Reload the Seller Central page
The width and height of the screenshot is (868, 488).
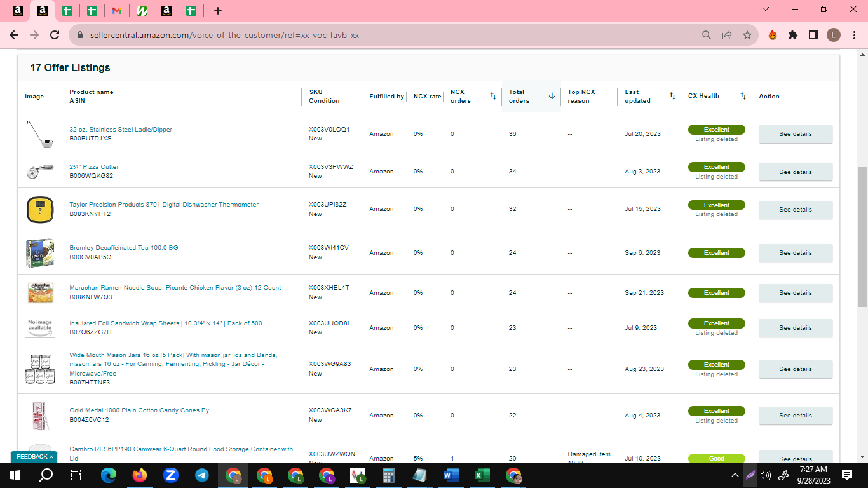point(55,35)
